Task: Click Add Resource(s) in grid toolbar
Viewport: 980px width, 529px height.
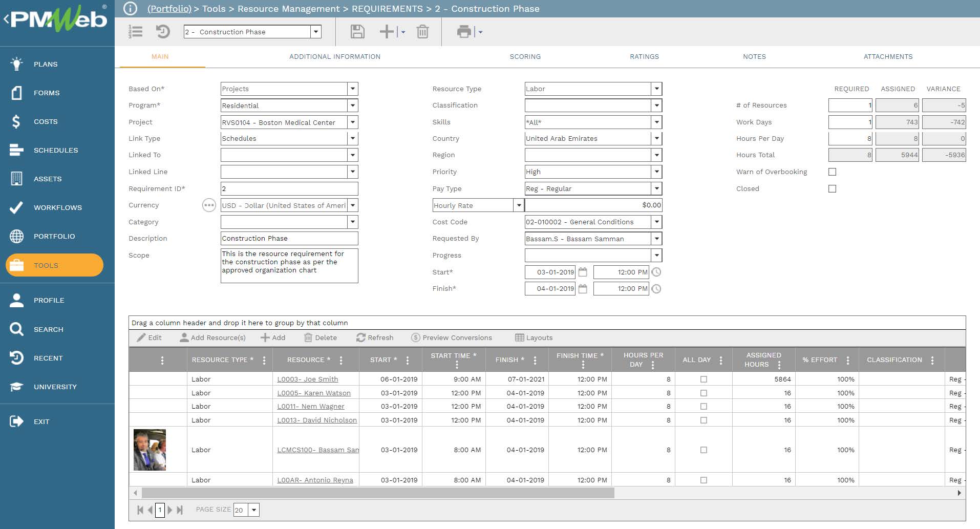Action: pyautogui.click(x=212, y=338)
